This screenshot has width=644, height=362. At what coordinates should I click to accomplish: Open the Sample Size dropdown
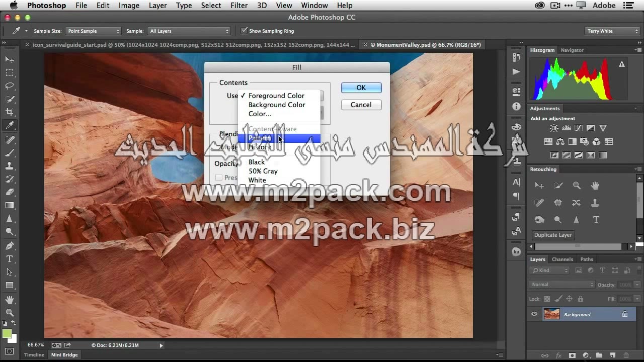(94, 31)
